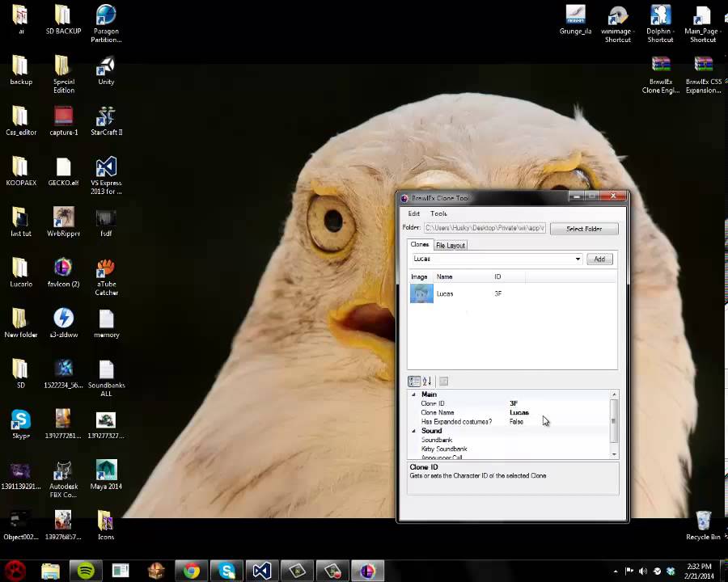
Task: Select the WebRipper desktop icon
Action: click(64, 221)
